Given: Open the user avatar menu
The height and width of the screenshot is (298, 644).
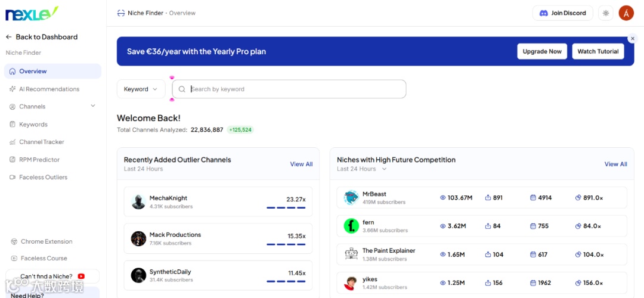Looking at the screenshot, I should point(626,13).
